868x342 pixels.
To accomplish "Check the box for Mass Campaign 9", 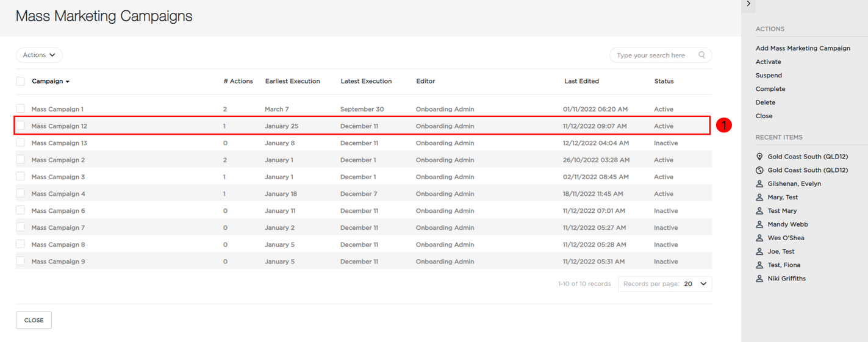I will click(x=20, y=261).
